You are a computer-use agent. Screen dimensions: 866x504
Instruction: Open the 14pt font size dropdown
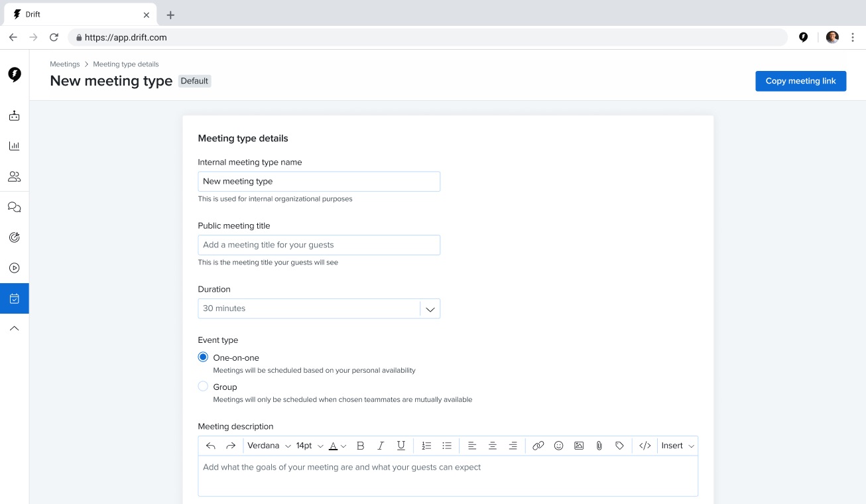(310, 446)
